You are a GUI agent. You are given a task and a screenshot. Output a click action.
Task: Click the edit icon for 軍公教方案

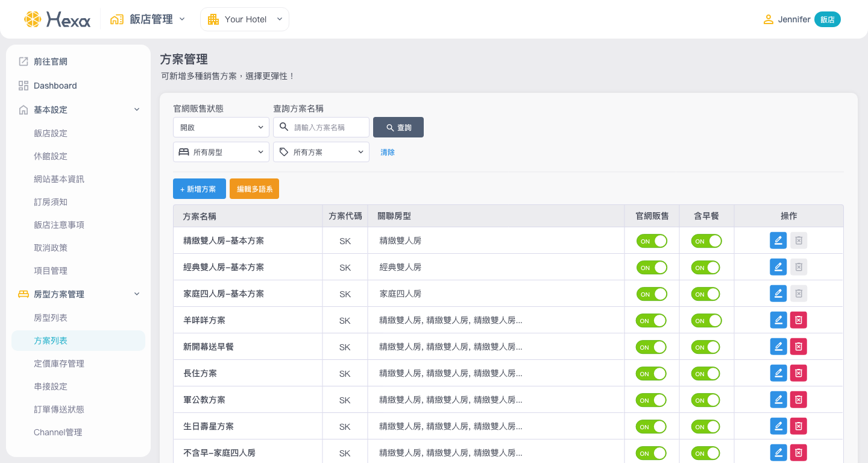778,400
